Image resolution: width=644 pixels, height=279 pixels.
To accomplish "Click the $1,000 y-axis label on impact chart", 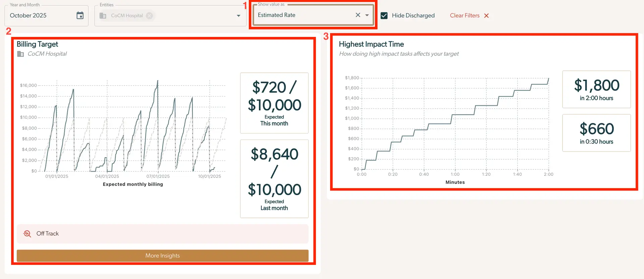I will [352, 118].
